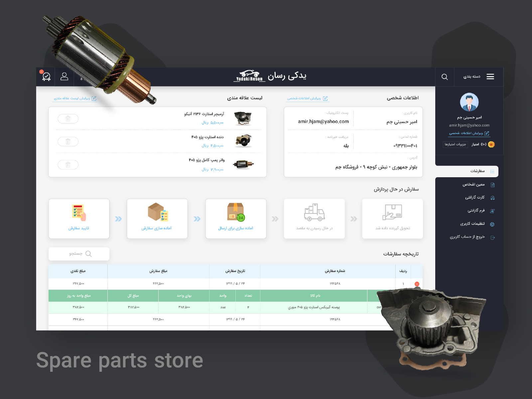
Task: Click the تاریخ سفارش column header
Action: [235, 271]
